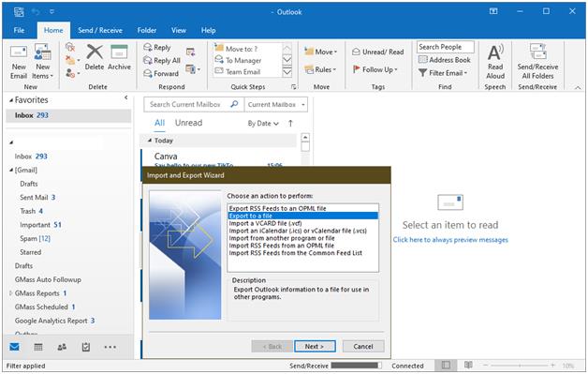Screen dimensions: 588x374
Task: Open the Google Analytics Report folder
Action: coord(54,321)
